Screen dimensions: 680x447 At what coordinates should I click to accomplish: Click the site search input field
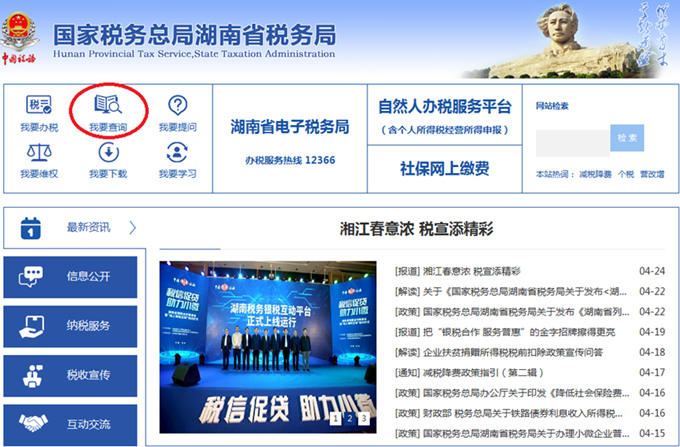click(x=572, y=142)
